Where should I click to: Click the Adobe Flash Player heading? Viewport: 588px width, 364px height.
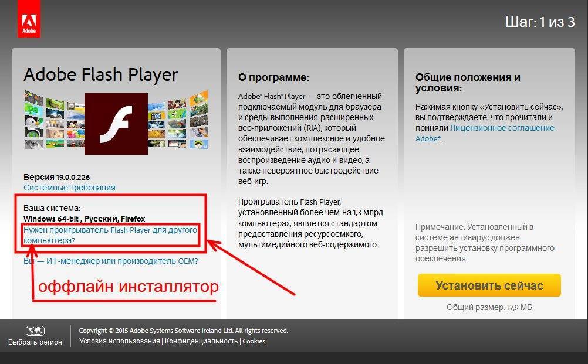point(100,74)
